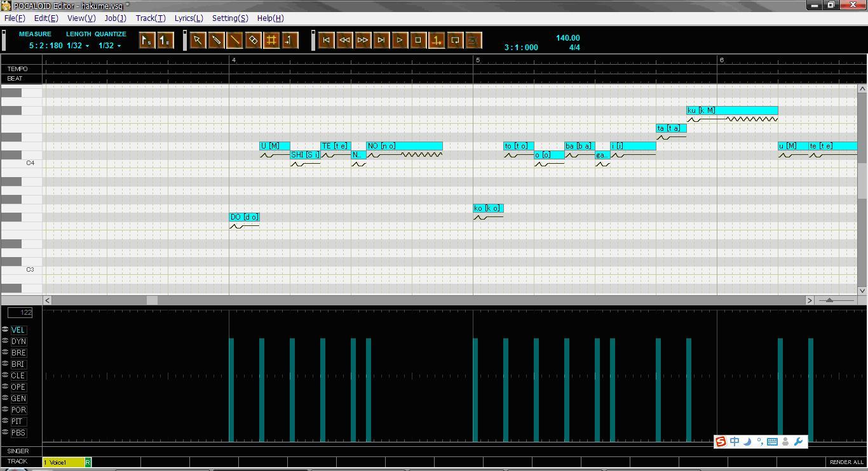Toggle the green R render flag on Voice1
Viewport: 868px width, 471px height.
pos(88,462)
